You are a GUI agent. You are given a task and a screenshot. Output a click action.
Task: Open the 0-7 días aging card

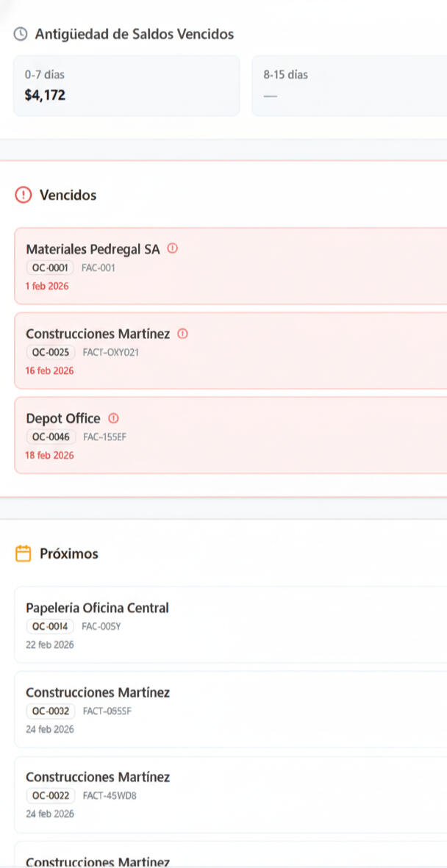pos(126,85)
